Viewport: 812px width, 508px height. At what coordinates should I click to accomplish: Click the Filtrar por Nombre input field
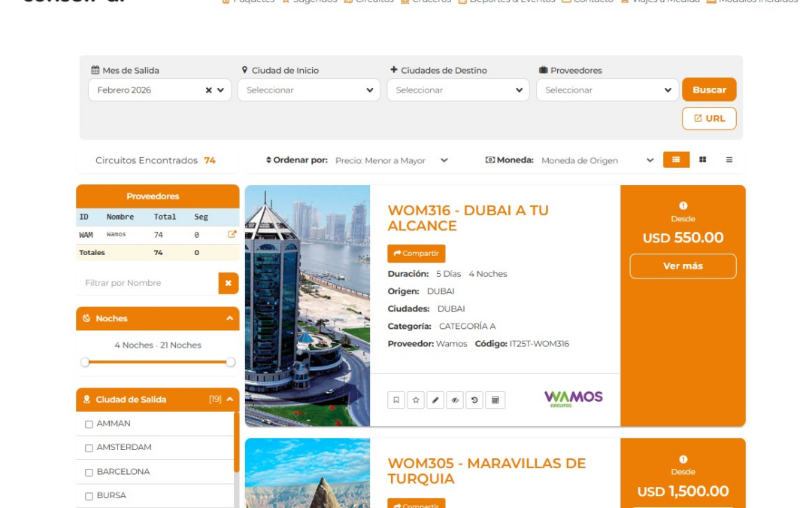click(147, 283)
